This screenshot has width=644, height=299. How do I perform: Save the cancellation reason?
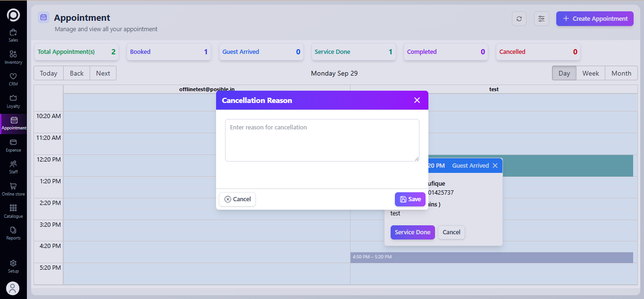click(x=410, y=199)
